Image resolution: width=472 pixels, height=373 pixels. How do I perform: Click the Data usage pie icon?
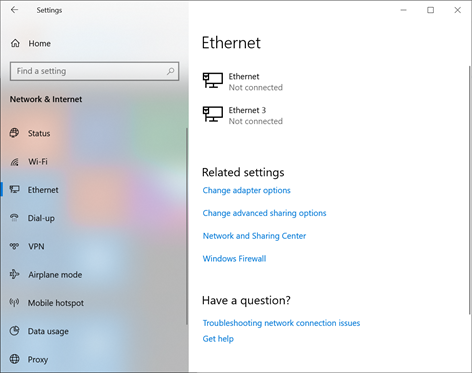coord(14,331)
